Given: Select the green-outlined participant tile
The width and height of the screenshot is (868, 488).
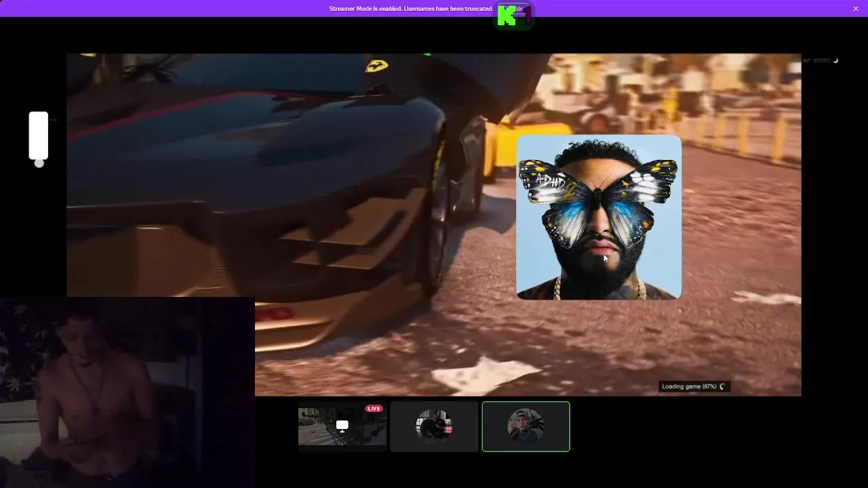Looking at the screenshot, I should 526,426.
